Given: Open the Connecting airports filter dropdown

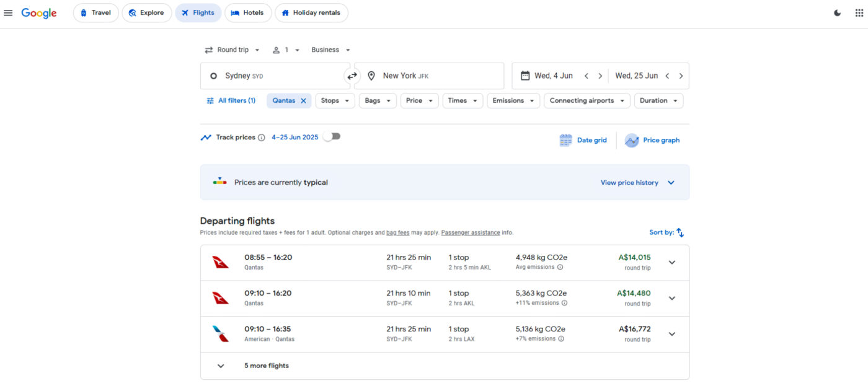Looking at the screenshot, I should tap(587, 101).
